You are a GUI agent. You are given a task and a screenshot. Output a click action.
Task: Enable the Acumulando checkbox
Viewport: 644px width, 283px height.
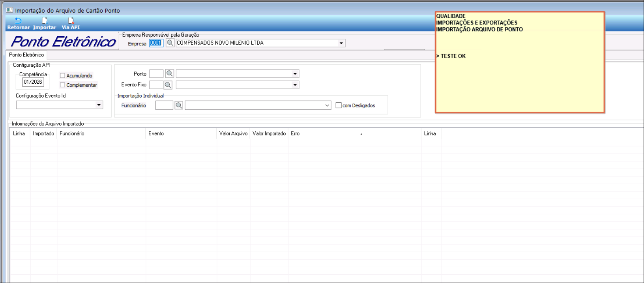62,75
